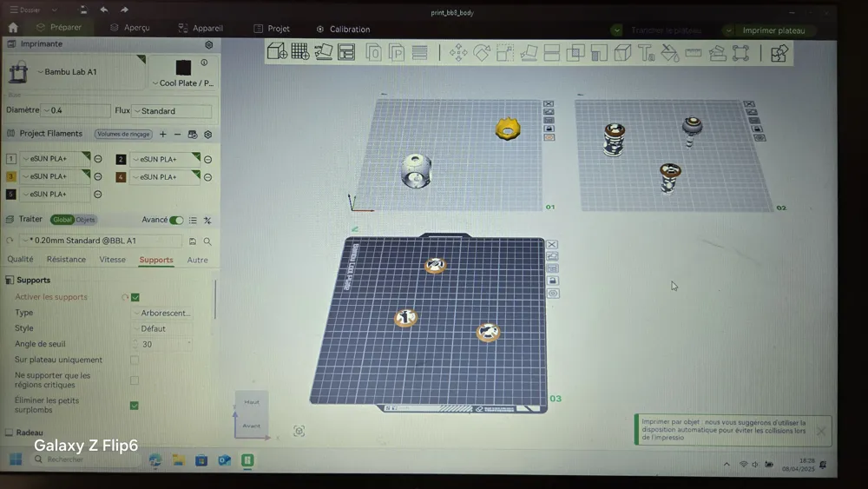
Task: Open the Diamètre 0.4 dropdown
Action: click(x=76, y=110)
